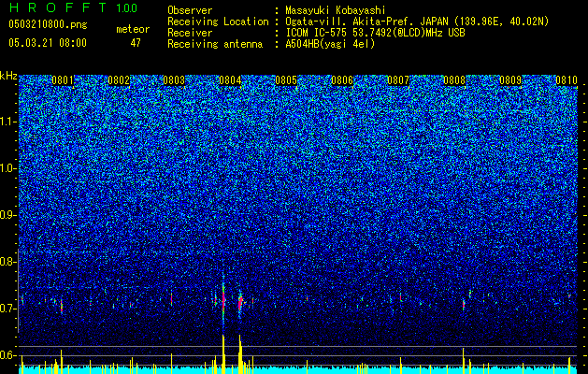Click the 0808 time marker

tap(454, 80)
